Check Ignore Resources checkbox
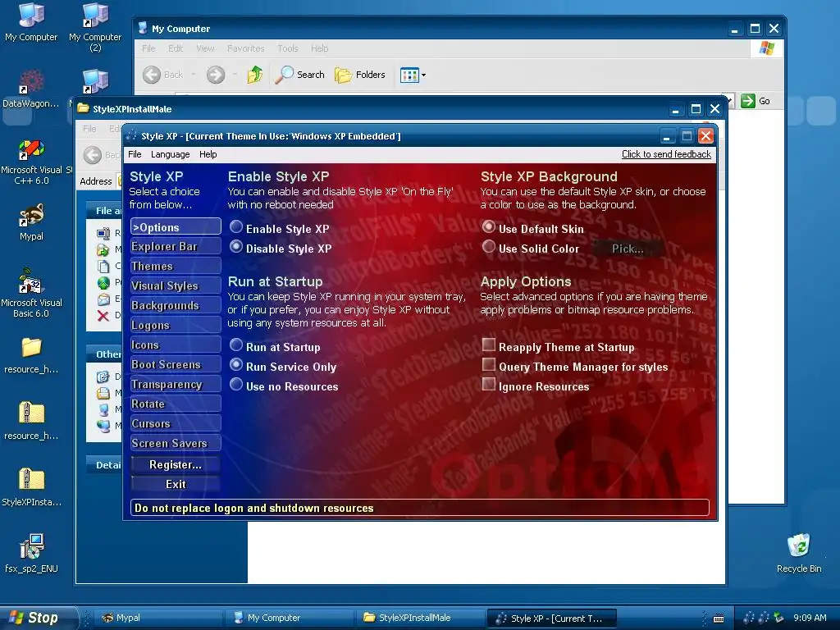The image size is (840, 630). (x=489, y=384)
